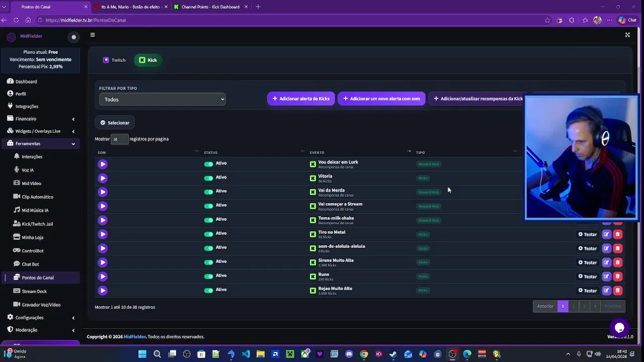Play the sound for Tiro no Metal

pyautogui.click(x=103, y=234)
